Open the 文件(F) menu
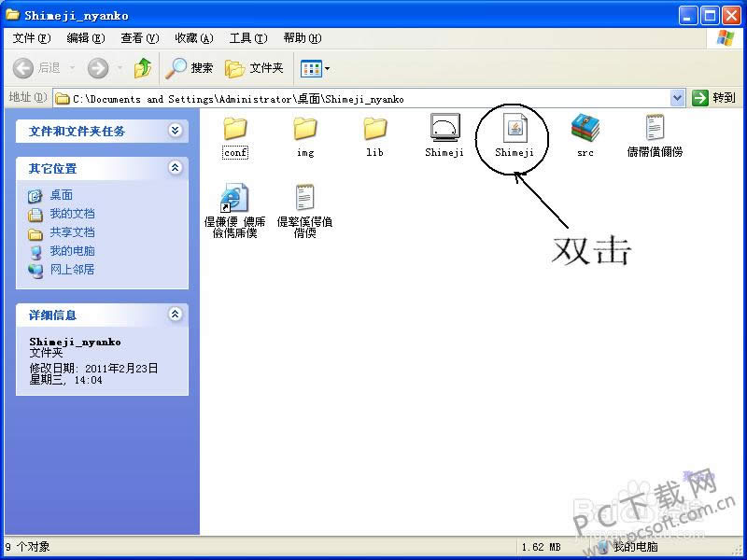Image resolution: width=747 pixels, height=560 pixels. coord(32,38)
